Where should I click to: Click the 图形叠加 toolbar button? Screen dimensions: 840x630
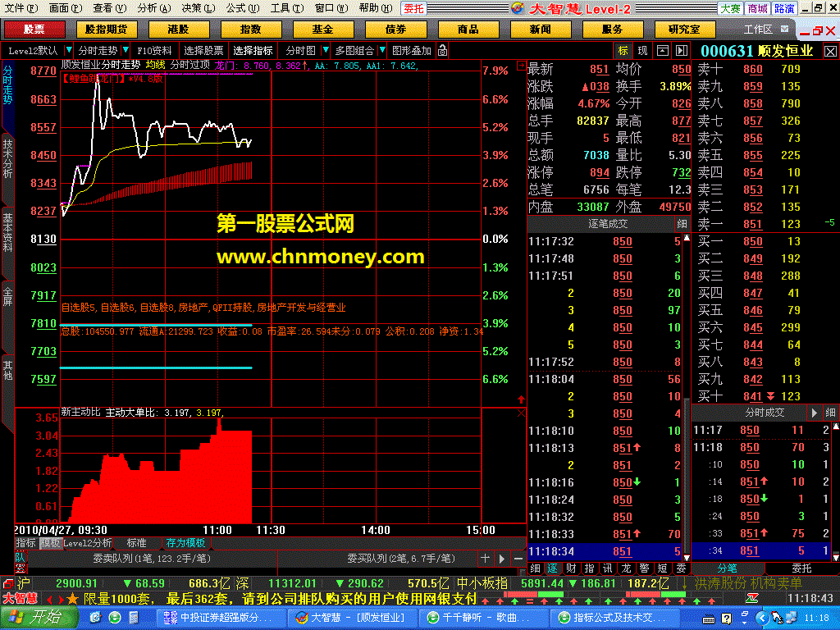pyautogui.click(x=412, y=51)
